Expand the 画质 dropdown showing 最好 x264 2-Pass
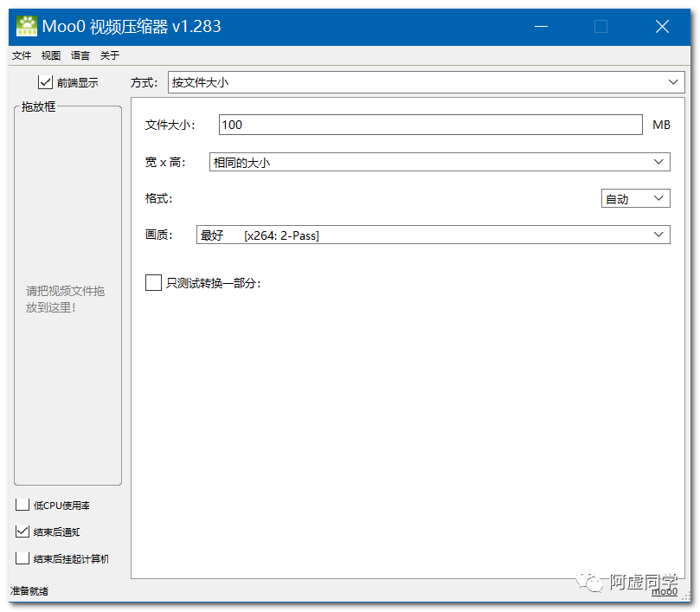The width and height of the screenshot is (700, 612). coord(433,235)
